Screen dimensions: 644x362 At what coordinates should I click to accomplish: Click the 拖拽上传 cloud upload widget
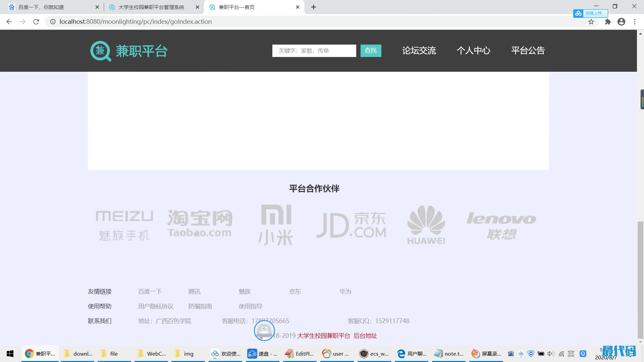(590, 13)
